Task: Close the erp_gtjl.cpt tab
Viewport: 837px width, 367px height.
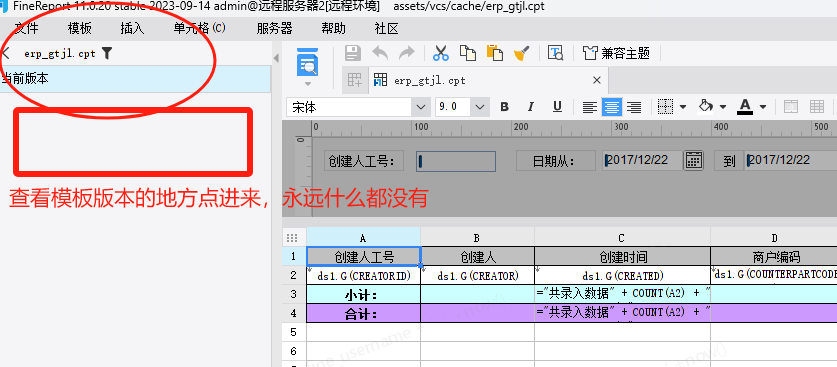Action: (597, 81)
